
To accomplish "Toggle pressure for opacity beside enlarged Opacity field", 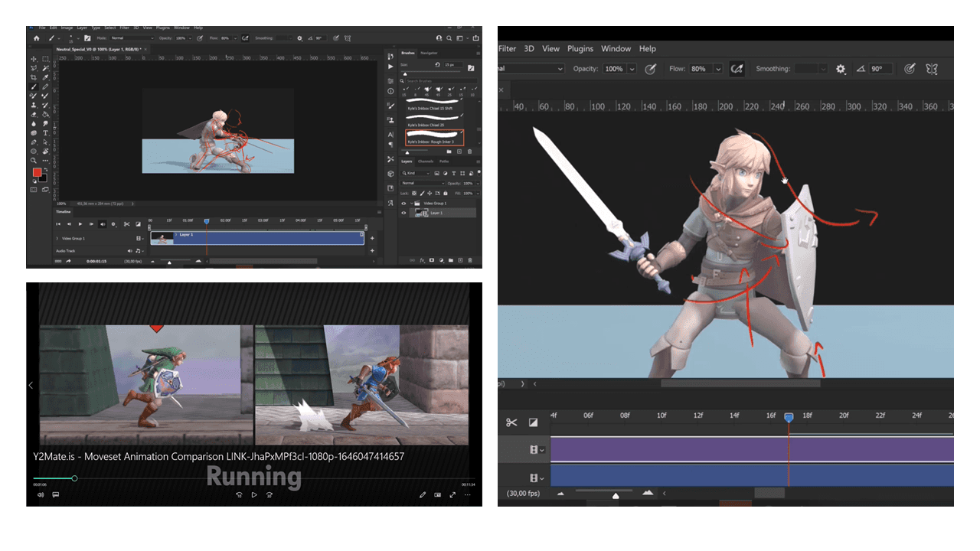I will point(650,69).
